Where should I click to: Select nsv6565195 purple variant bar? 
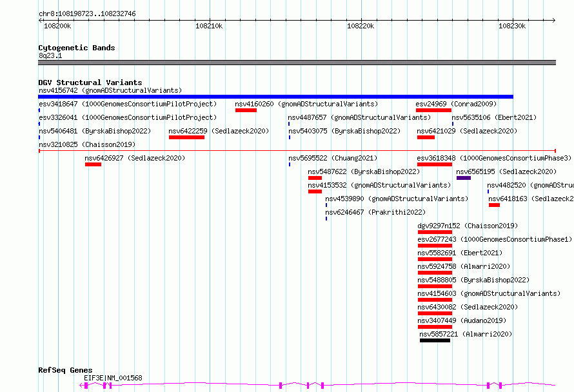coord(464,178)
